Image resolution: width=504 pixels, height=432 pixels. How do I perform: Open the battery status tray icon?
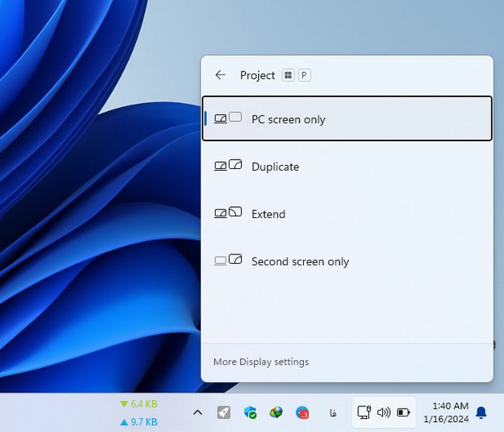click(403, 413)
